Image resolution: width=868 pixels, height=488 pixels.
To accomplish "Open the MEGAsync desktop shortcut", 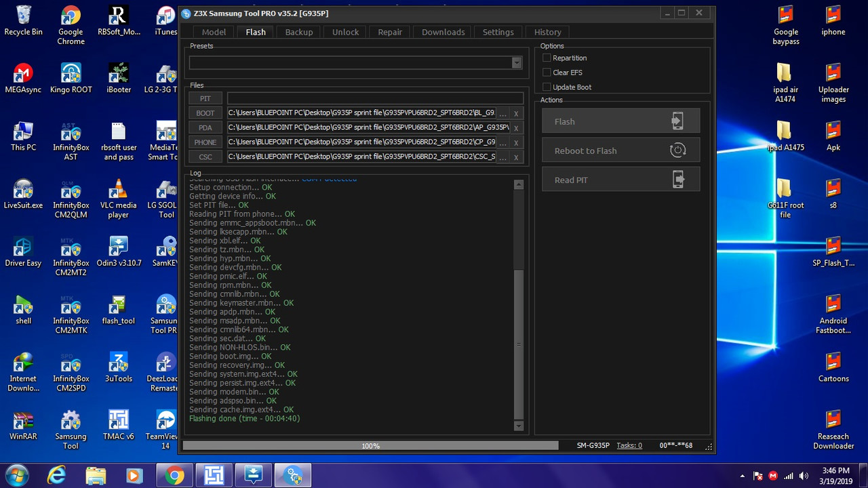I will pyautogui.click(x=23, y=78).
